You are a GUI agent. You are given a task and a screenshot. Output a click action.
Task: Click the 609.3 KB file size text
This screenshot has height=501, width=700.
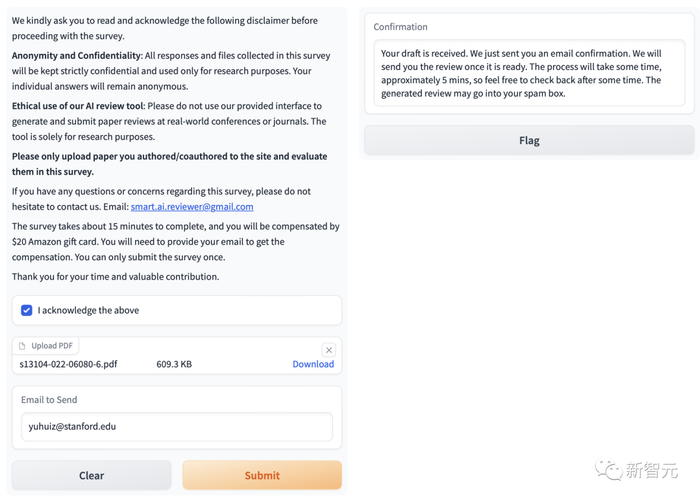click(174, 364)
